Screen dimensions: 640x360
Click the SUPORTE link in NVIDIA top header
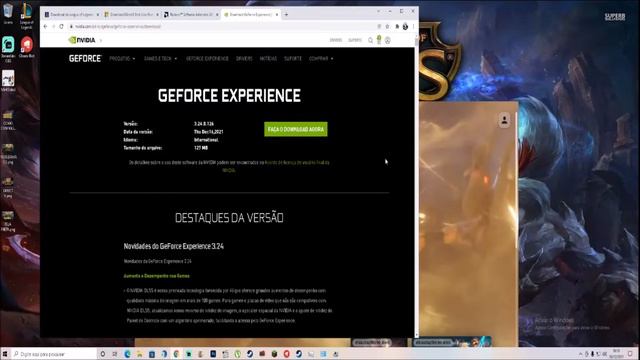click(355, 40)
